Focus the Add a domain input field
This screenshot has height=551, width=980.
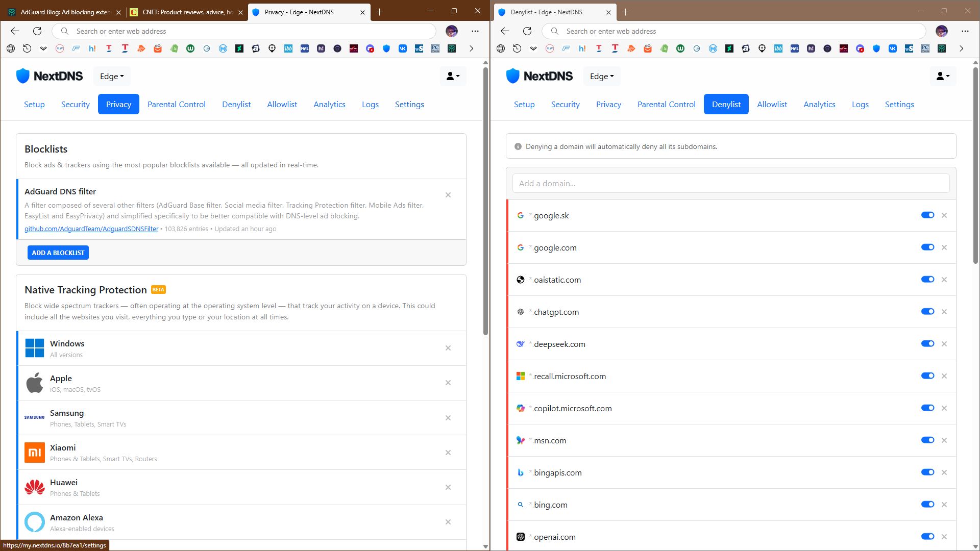(x=730, y=183)
